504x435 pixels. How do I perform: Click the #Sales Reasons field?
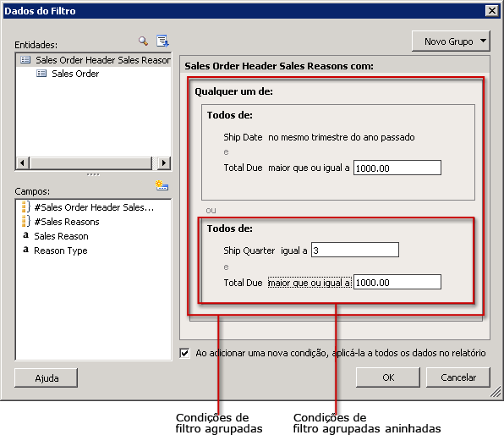click(x=61, y=222)
